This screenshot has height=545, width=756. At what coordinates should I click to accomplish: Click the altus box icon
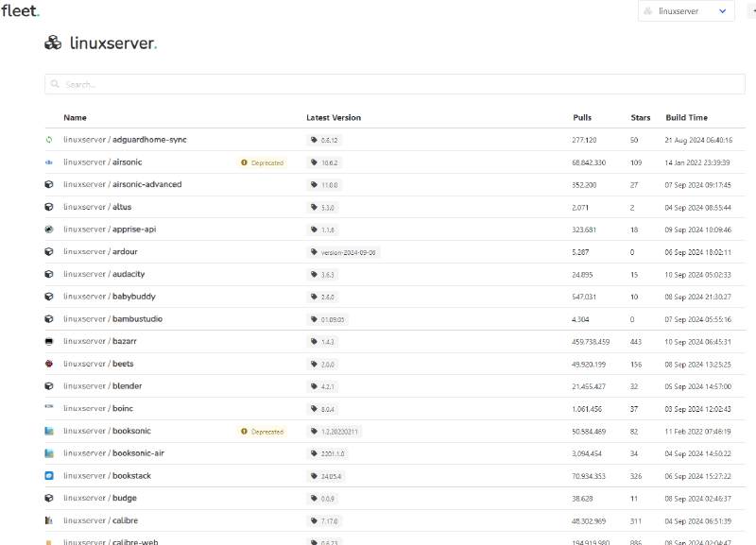(x=49, y=207)
